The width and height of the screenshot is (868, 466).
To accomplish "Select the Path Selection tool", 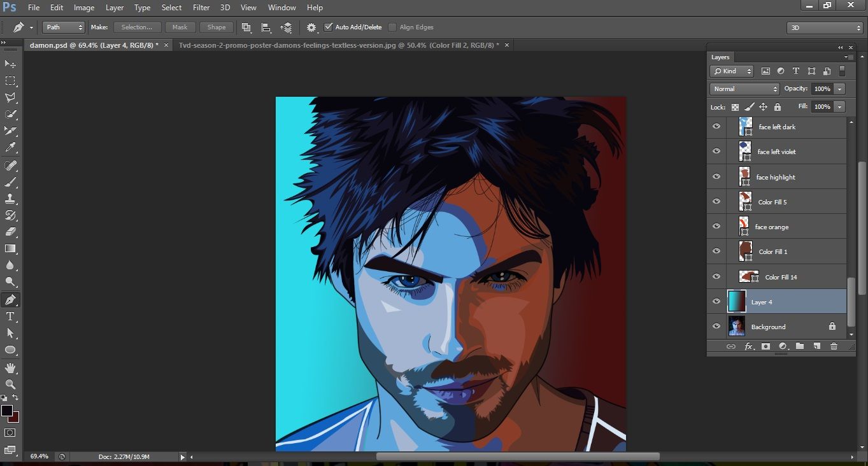I will tap(10, 333).
